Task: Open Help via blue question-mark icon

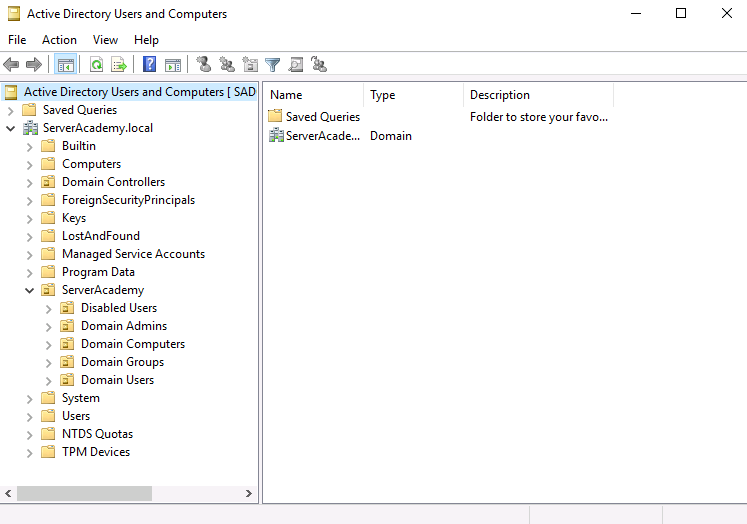Action: tap(150, 64)
